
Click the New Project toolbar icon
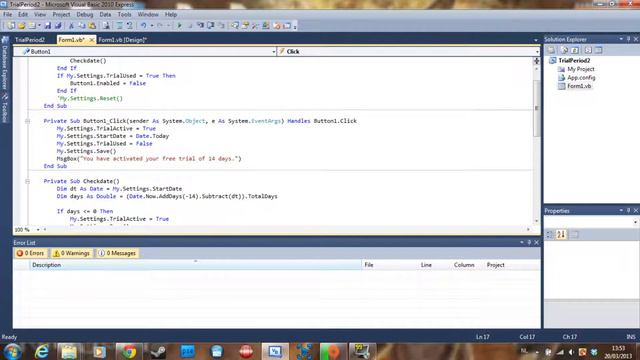[x=11, y=26]
